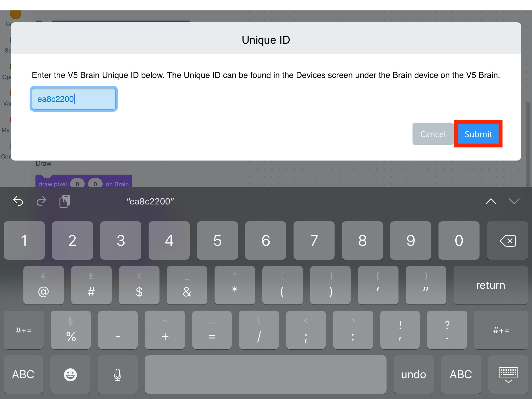Viewport: 532px width, 399px height.
Task: Tap the 4 key
Action: (x=169, y=241)
